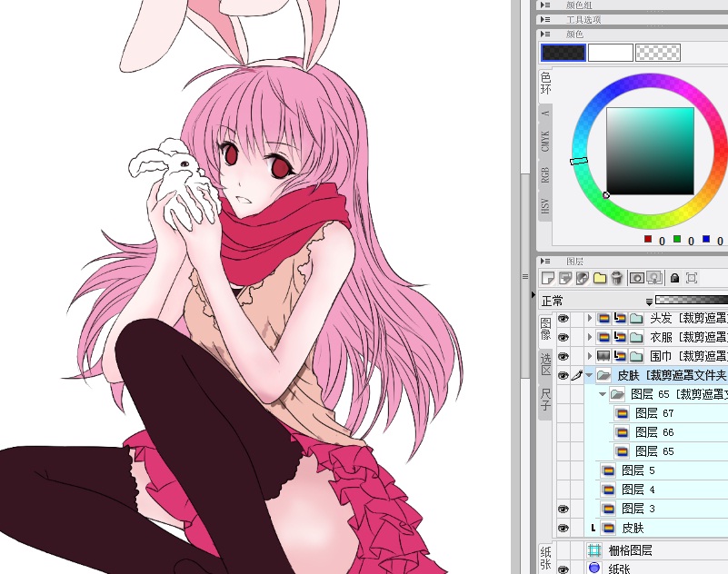
Task: Hide the 衣服 folder layer
Action: [x=563, y=337]
